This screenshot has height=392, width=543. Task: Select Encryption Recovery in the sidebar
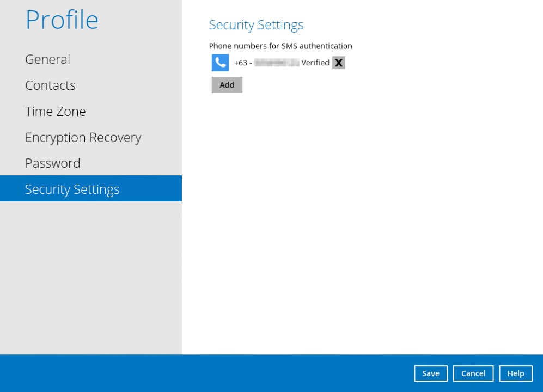(83, 138)
